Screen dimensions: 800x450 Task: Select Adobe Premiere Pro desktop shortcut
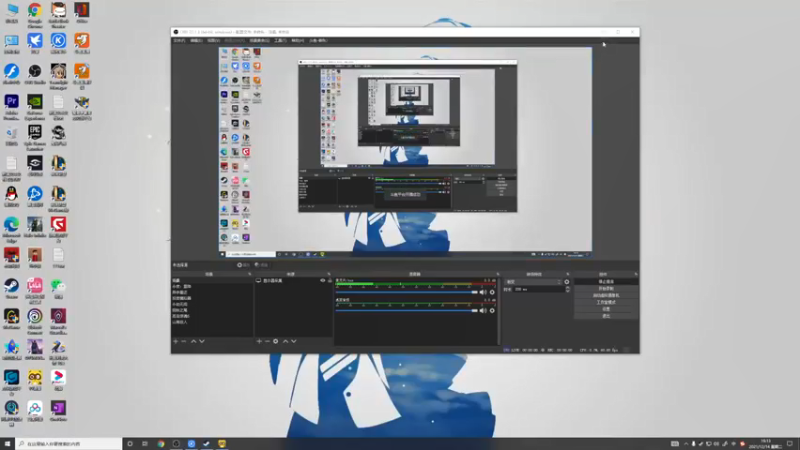pos(11,107)
